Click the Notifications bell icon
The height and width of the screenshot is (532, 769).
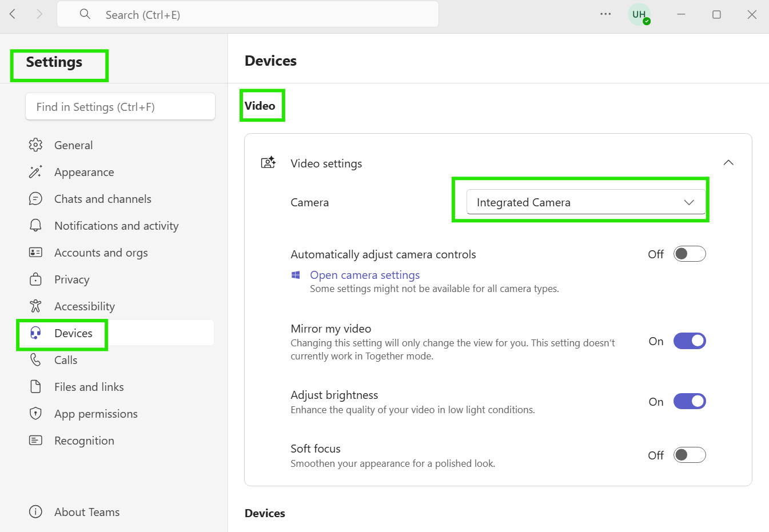(x=35, y=226)
